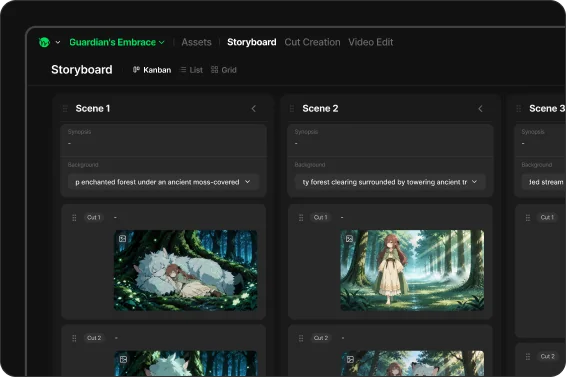Image resolution: width=566 pixels, height=377 pixels.
Task: Switch to Grid view
Action: click(x=224, y=70)
